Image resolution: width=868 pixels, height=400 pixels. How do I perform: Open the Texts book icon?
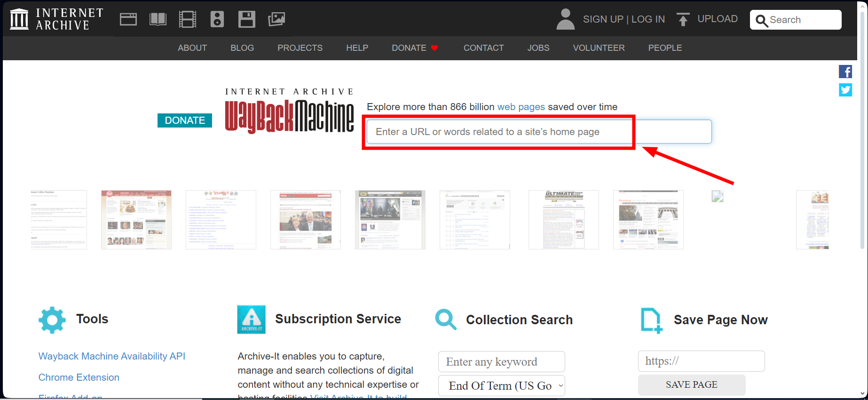158,19
